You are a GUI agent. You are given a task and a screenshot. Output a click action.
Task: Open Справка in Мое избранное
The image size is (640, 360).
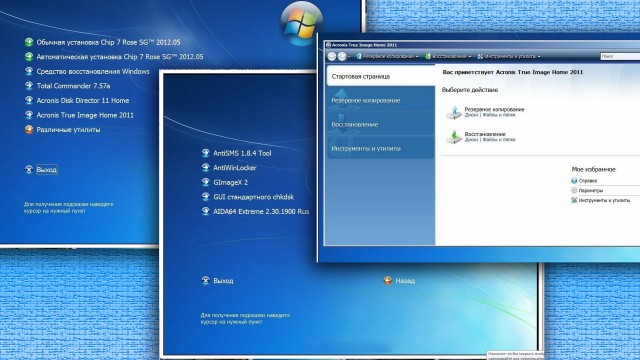[584, 180]
